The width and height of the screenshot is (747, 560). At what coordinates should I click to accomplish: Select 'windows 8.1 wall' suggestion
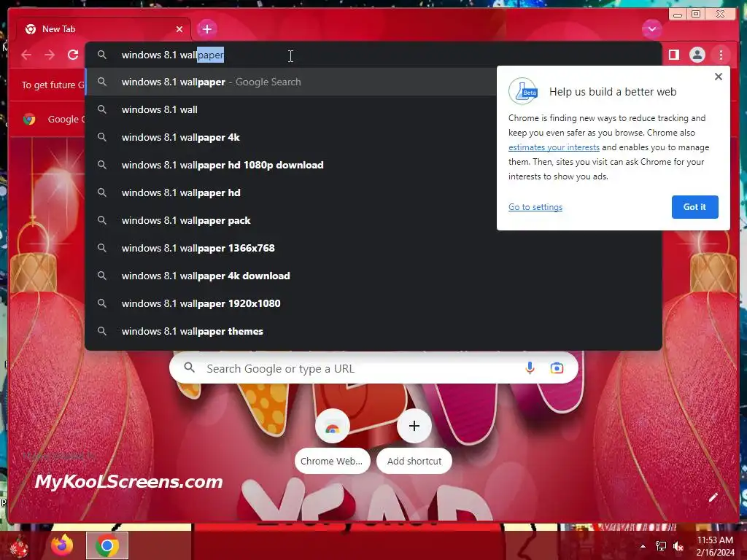291,109
